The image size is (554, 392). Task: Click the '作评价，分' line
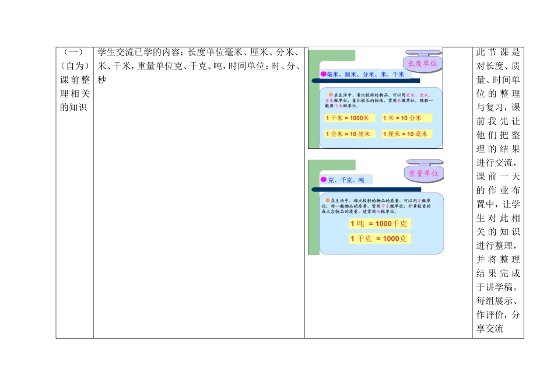498,314
